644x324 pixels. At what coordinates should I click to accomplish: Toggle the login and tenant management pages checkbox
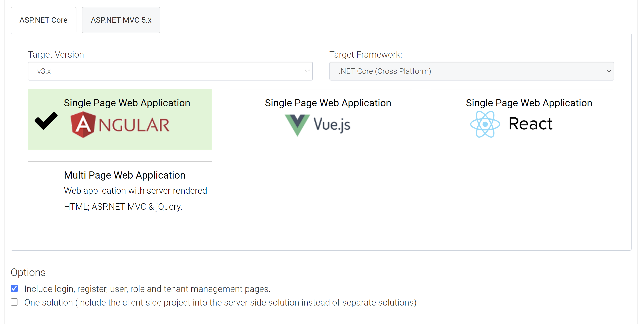pos(14,288)
